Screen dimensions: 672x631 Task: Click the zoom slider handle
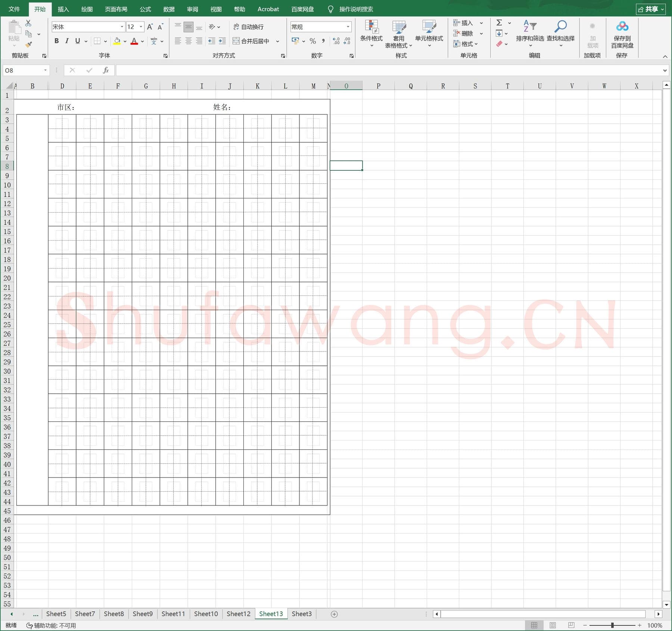click(612, 625)
